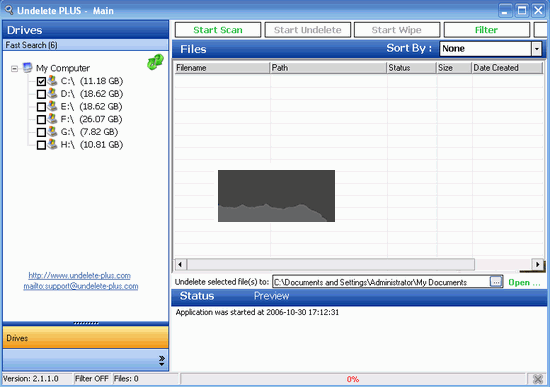
Task: Check the D:\ drive checkbox
Action: (41, 94)
